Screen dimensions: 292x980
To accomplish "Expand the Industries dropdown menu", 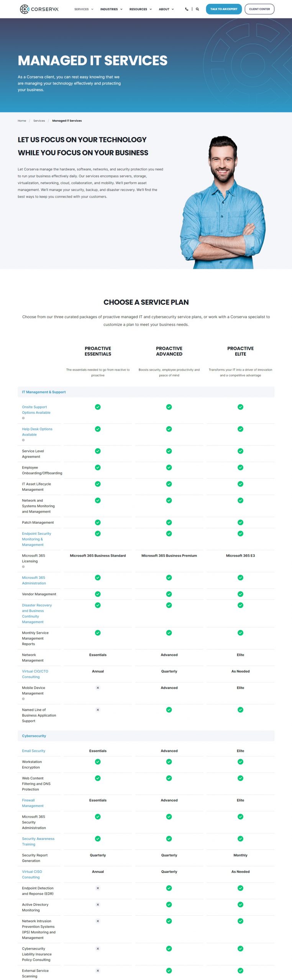I will click(111, 9).
